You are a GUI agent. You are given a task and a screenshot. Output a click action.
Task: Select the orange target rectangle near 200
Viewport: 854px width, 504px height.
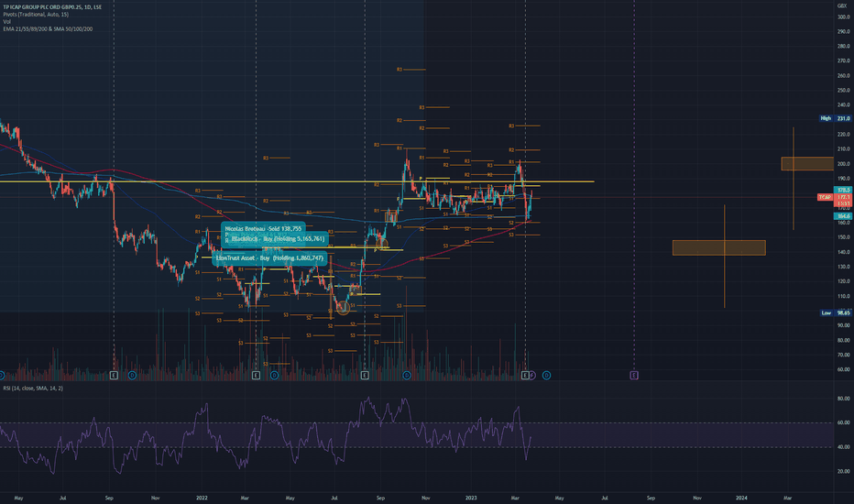point(807,163)
